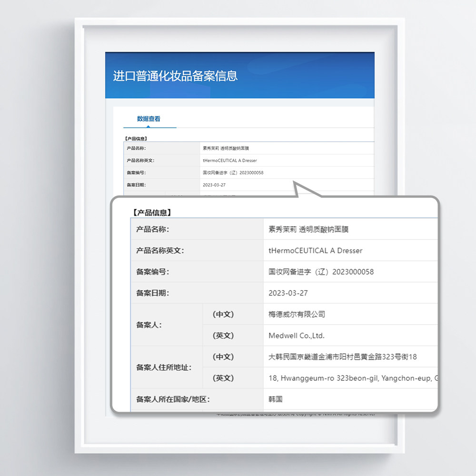Click tHermoCEUTICAL A Dresser in the enlarged callout
The height and width of the screenshot is (476, 476).
click(x=316, y=250)
